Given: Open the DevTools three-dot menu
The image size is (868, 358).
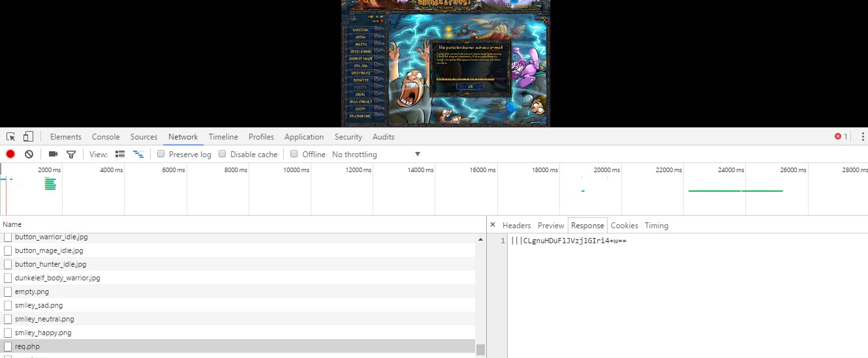Looking at the screenshot, I should tap(863, 137).
